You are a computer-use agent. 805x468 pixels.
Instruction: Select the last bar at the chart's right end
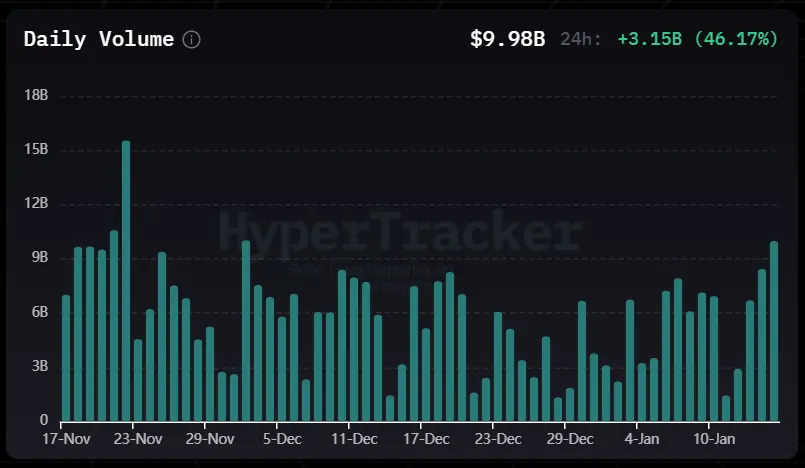(x=774, y=332)
